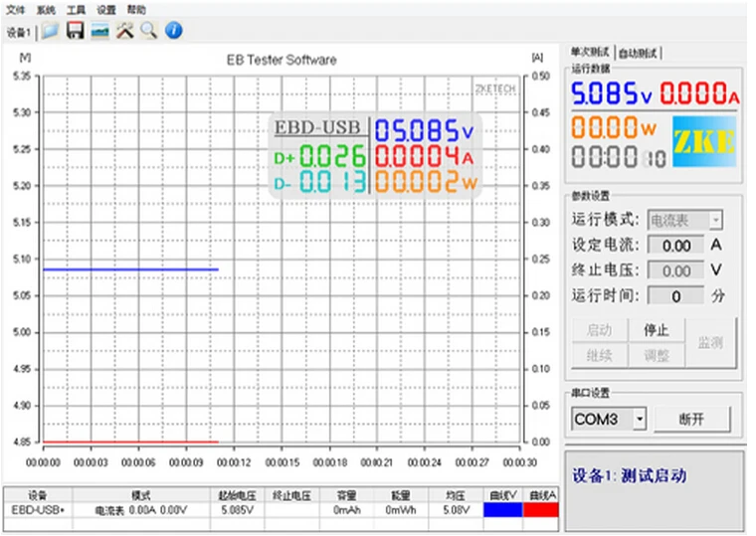Click the 05.085V overlay voltage reading
Screen dimensions: 756x536
click(425, 130)
